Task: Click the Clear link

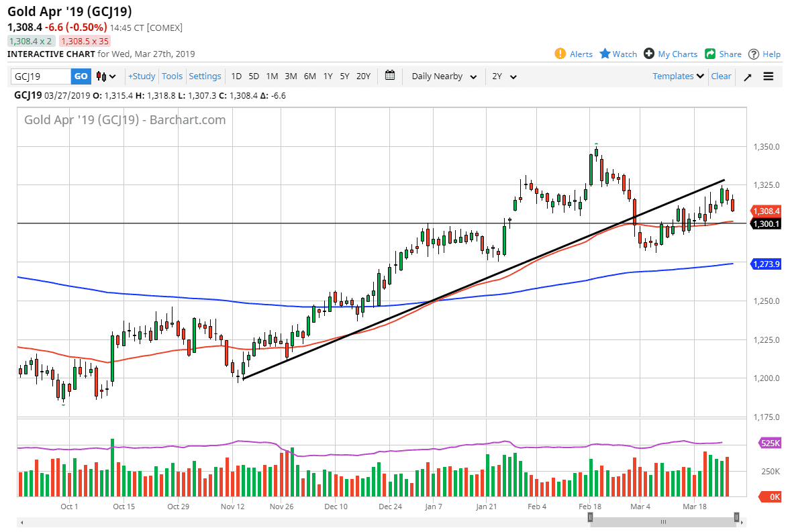Action: tap(721, 76)
